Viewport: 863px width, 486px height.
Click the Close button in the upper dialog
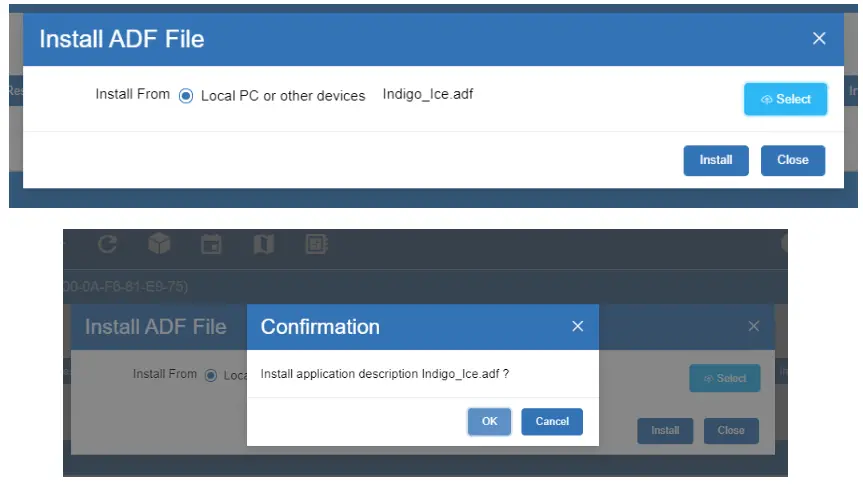[793, 160]
